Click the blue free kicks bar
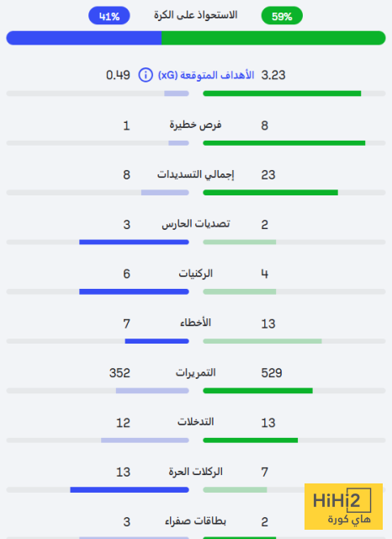Image resolution: width=392 pixels, height=539 pixels. (x=130, y=489)
